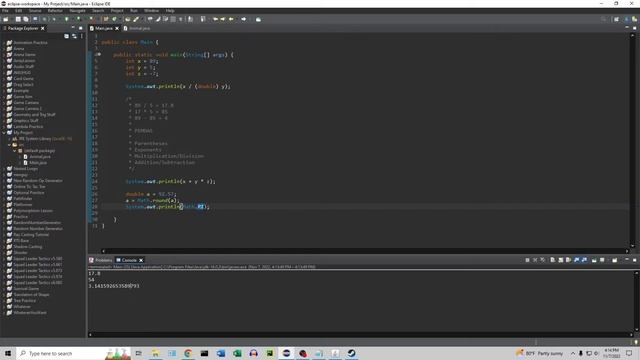Click the last icon in the main toolbar
Screen dimensions: 640x360
[258, 19]
